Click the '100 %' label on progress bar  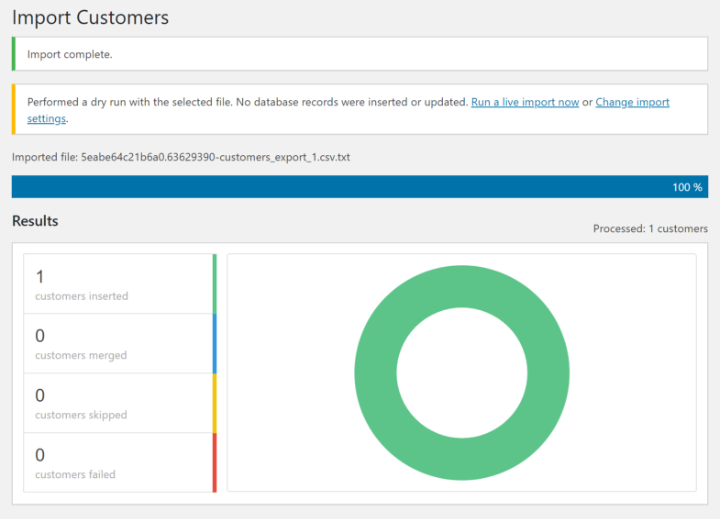pos(687,187)
